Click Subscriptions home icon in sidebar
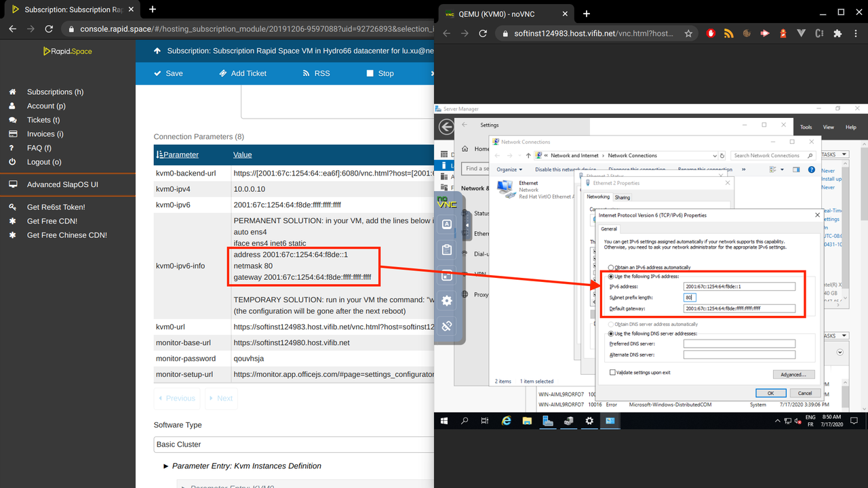 pos(12,91)
